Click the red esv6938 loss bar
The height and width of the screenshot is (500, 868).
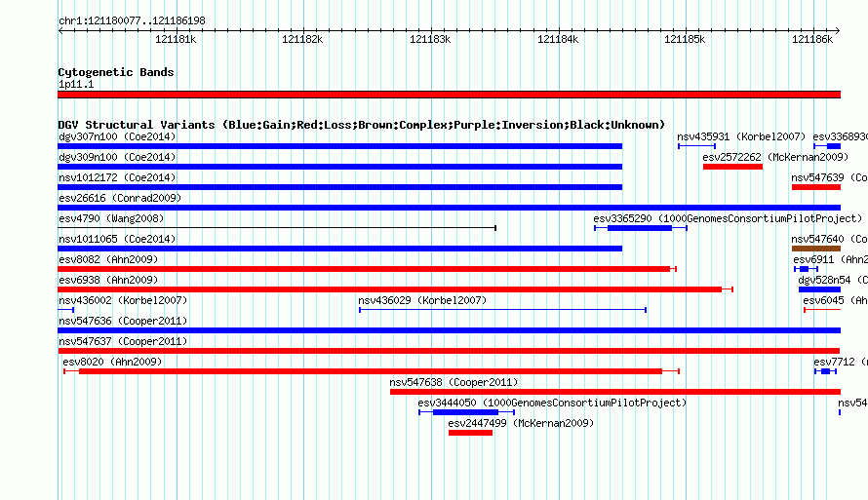tap(395, 289)
